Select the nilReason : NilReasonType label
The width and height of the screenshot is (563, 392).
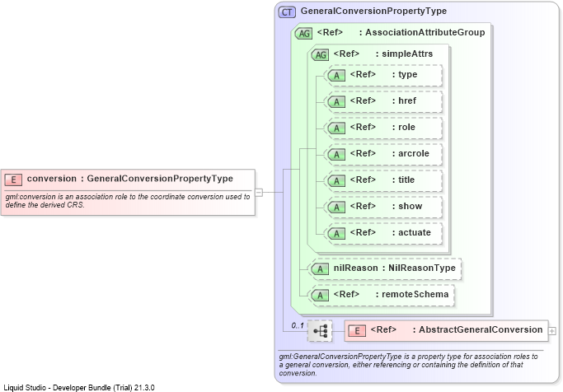[395, 268]
